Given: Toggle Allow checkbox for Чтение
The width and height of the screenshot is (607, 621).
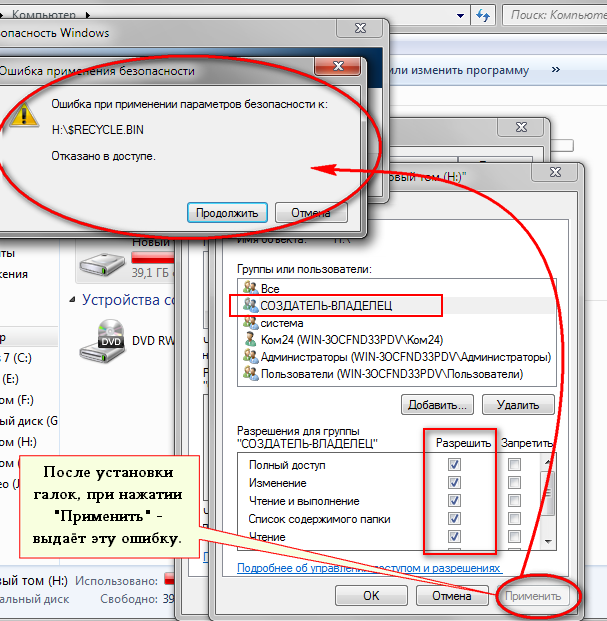Looking at the screenshot, I should coord(454,537).
